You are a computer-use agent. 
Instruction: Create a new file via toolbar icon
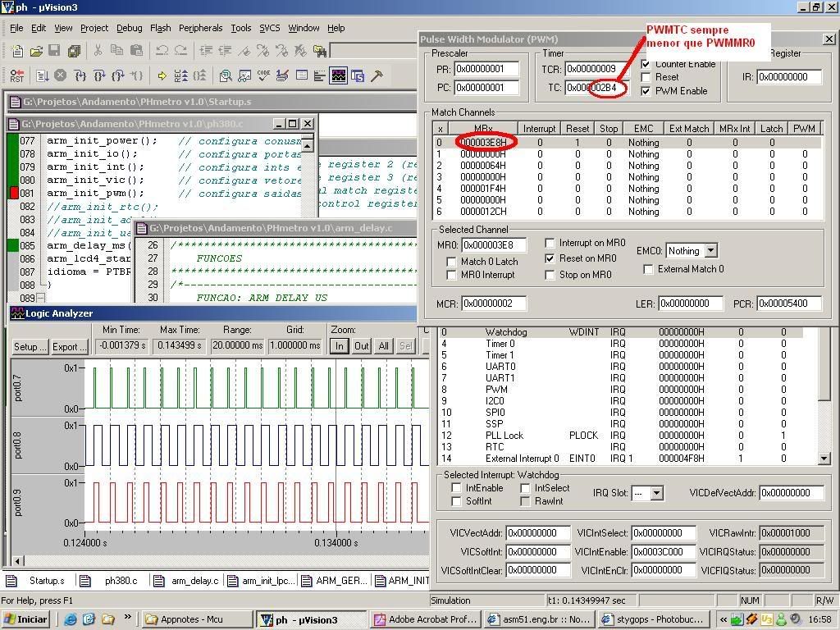[17, 51]
